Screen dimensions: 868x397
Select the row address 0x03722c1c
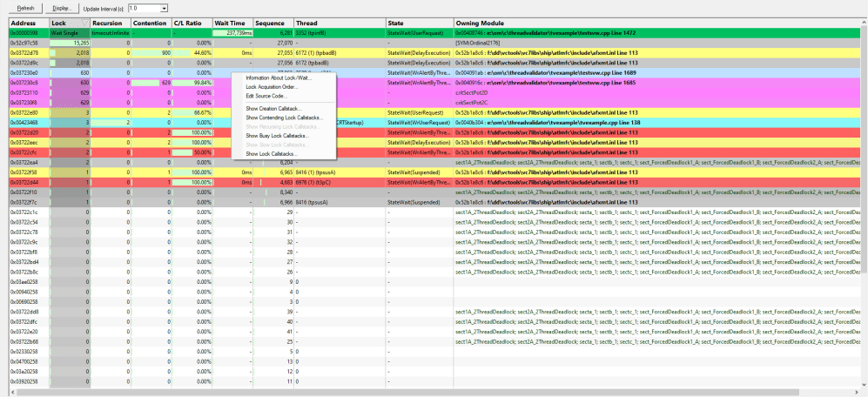click(24, 212)
